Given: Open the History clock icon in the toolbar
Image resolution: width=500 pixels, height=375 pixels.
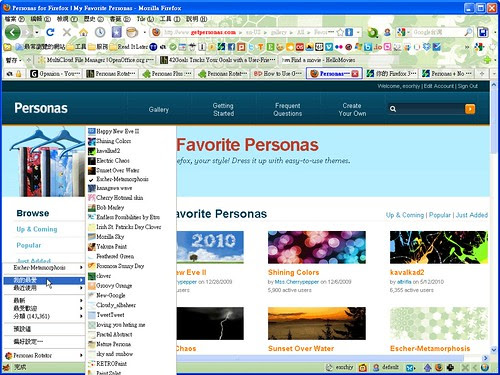Looking at the screenshot, I should point(100,32).
